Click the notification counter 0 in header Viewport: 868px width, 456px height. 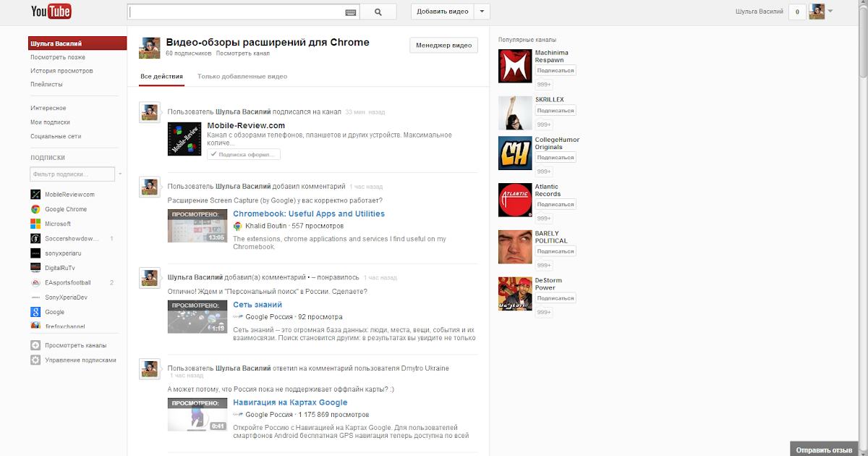tap(797, 12)
